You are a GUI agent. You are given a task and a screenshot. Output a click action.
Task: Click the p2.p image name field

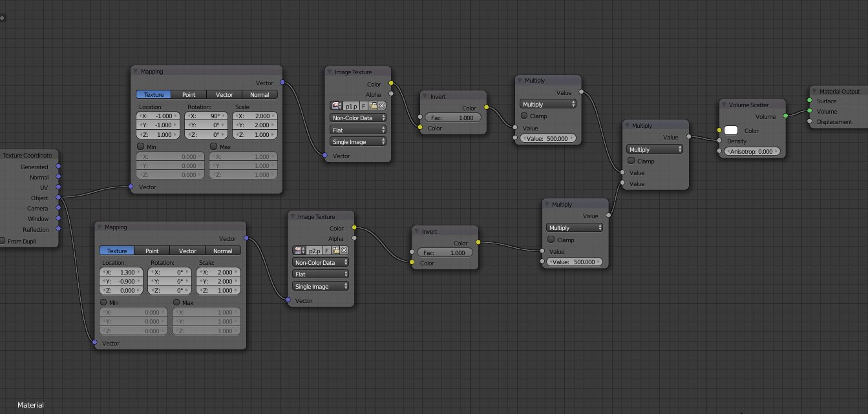click(313, 250)
